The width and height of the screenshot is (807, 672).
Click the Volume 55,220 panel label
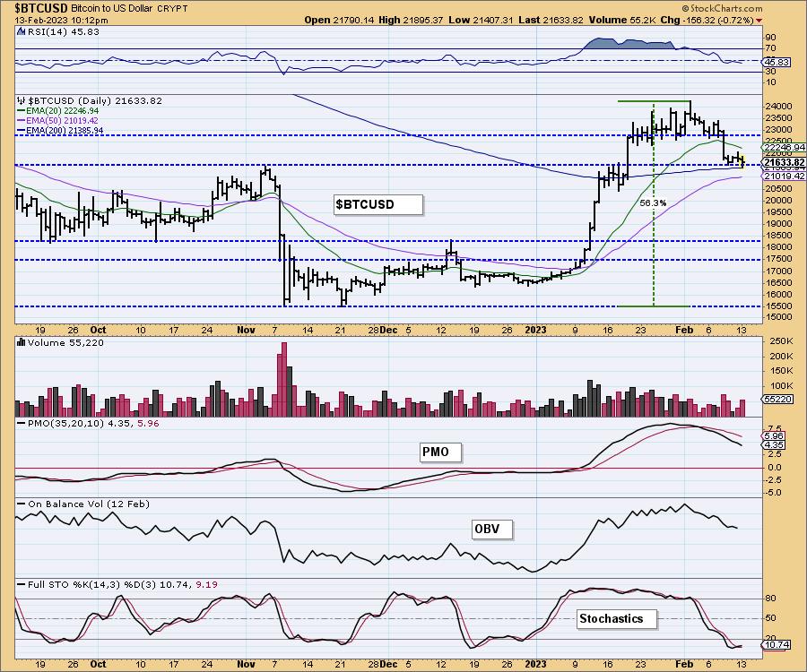tap(65, 343)
